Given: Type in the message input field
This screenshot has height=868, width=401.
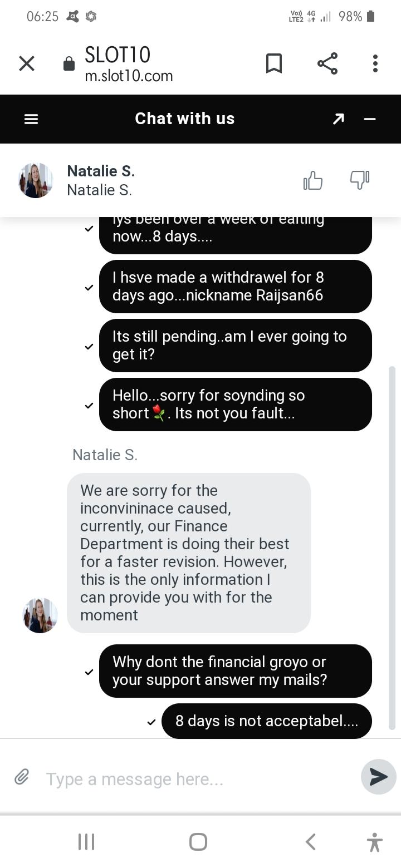Looking at the screenshot, I should coord(195,779).
